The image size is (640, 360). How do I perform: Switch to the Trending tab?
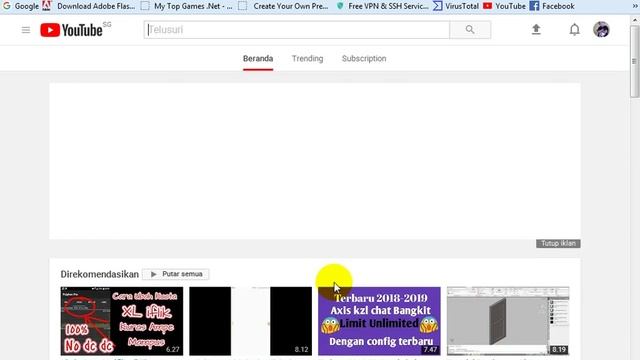307,59
